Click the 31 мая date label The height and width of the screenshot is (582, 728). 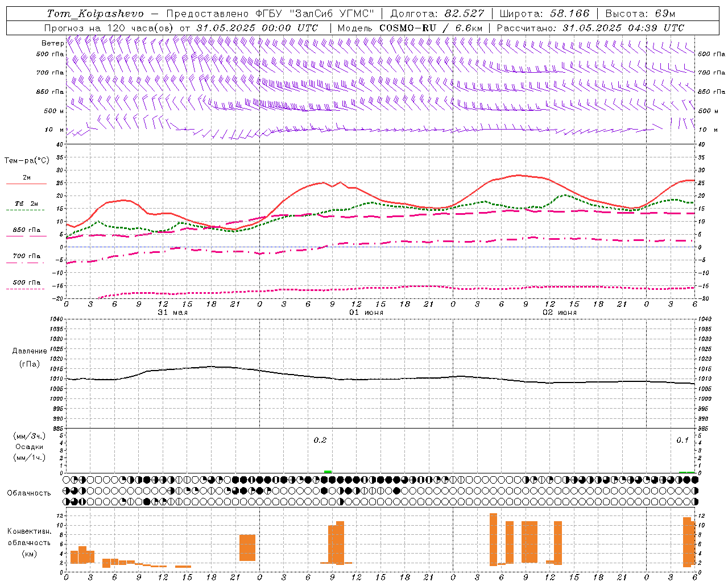(x=172, y=313)
